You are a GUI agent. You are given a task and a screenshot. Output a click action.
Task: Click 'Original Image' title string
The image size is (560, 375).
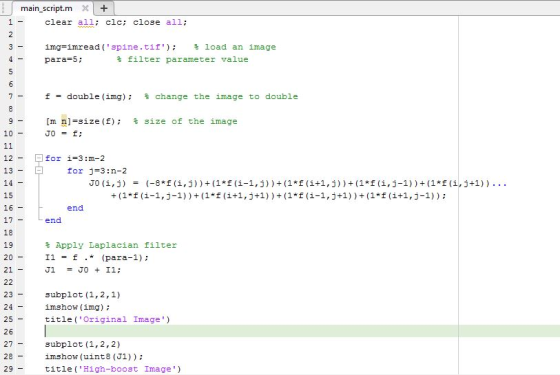coord(121,319)
